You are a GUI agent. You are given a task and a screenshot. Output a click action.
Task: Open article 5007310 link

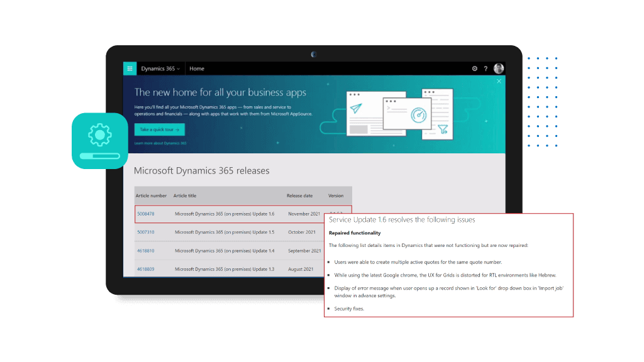[x=145, y=233]
